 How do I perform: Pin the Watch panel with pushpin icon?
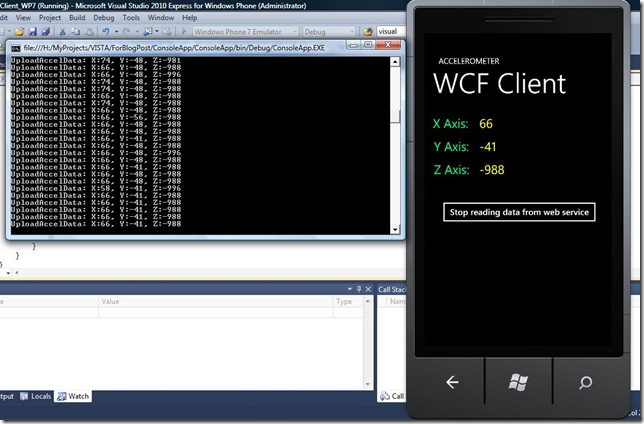[x=359, y=289]
